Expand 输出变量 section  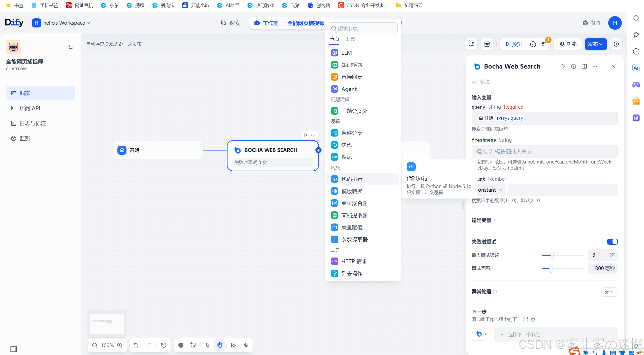click(x=484, y=220)
